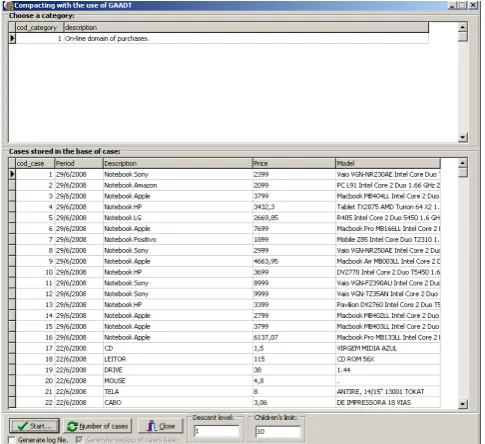Screen dimensions: 485x444
Task: Click the Descent level input field
Action: click(x=216, y=431)
